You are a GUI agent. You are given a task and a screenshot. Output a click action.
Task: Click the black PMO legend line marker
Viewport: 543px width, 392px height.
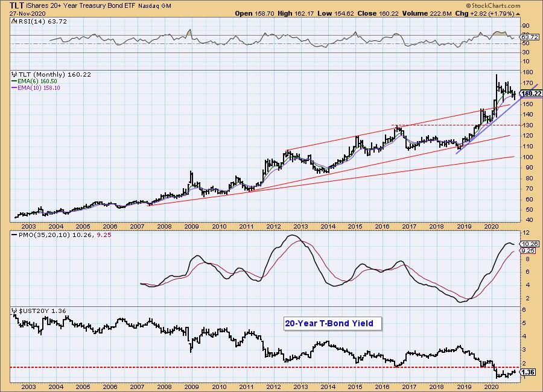click(14, 235)
